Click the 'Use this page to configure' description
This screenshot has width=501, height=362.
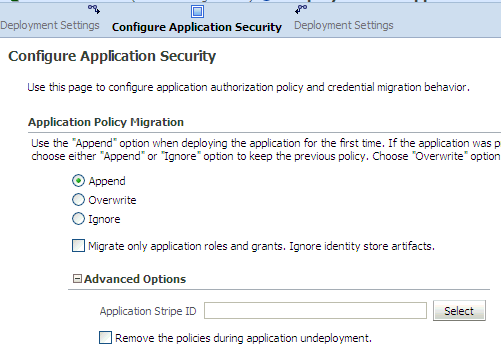pos(248,87)
